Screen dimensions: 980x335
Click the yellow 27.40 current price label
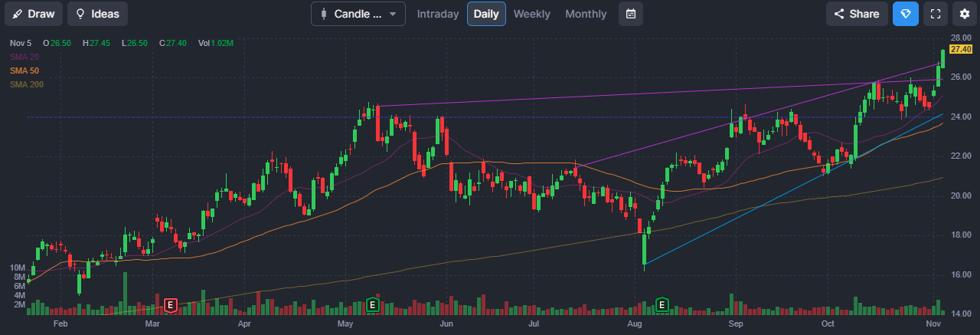pyautogui.click(x=961, y=49)
